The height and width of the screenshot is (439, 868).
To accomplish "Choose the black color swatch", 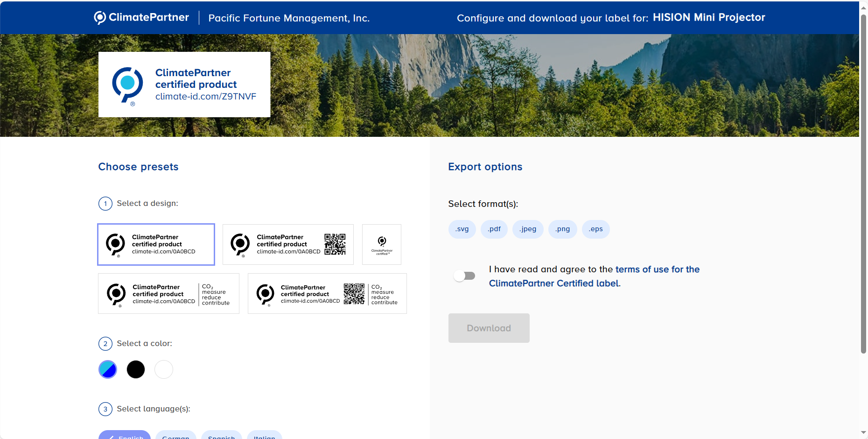I will (x=136, y=369).
